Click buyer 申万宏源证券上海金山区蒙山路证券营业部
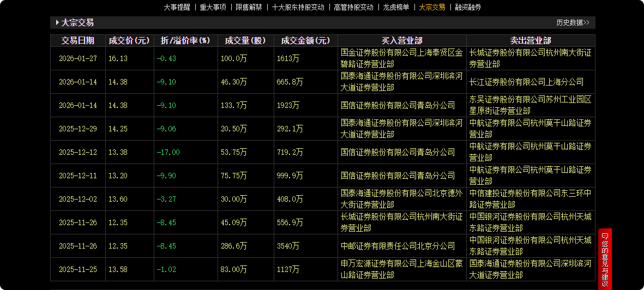 [x=402, y=269]
